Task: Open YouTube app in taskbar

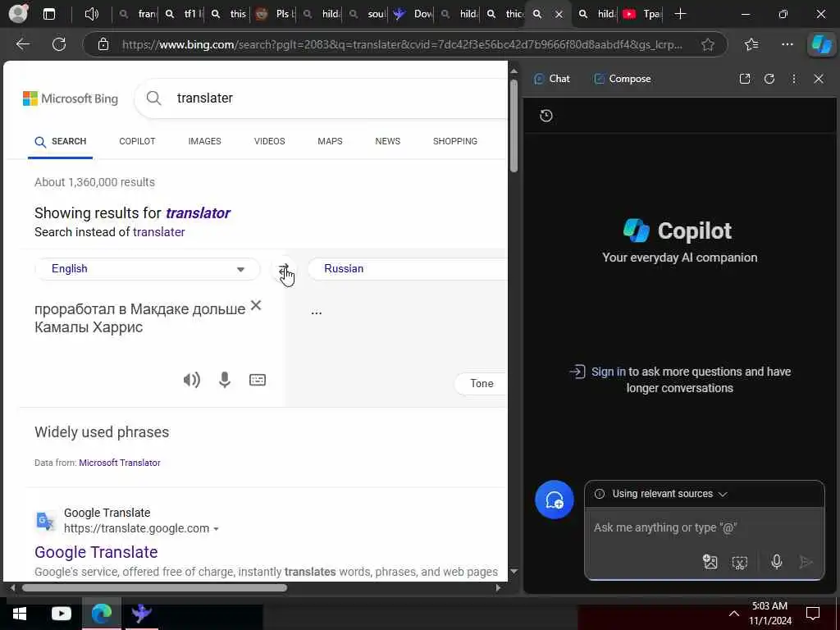Action: 61,614
